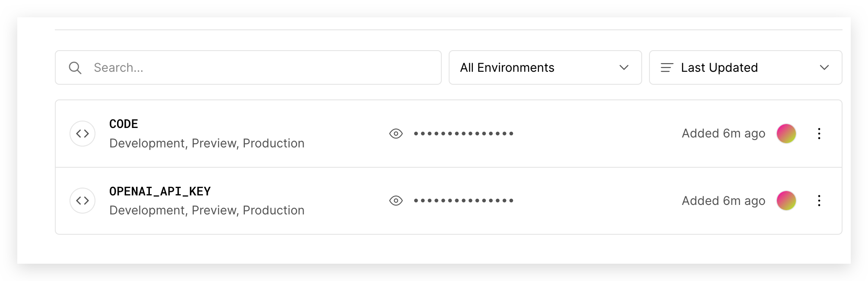Open the All Environments dropdown
The height and width of the screenshot is (281, 868).
[545, 67]
